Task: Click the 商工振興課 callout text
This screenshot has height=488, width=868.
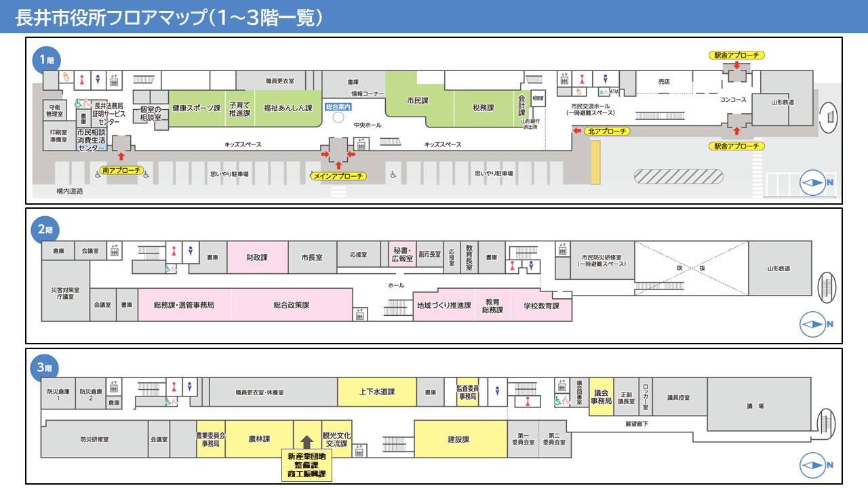Action: click(x=307, y=475)
